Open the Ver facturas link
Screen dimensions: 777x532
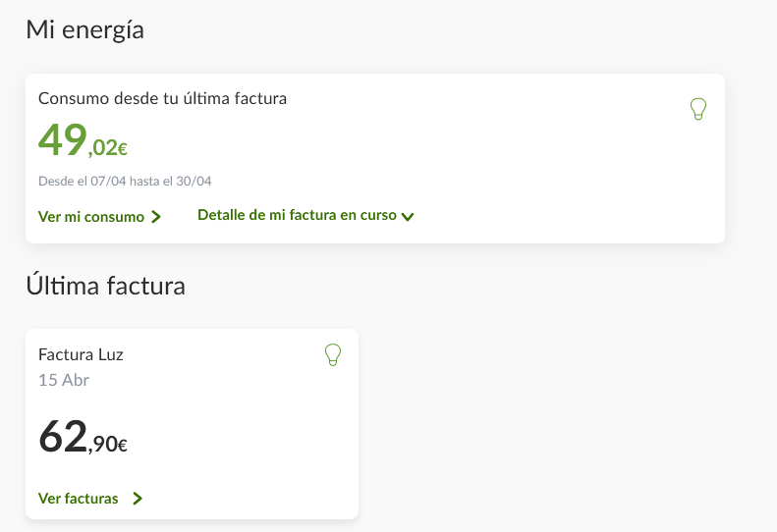79,499
